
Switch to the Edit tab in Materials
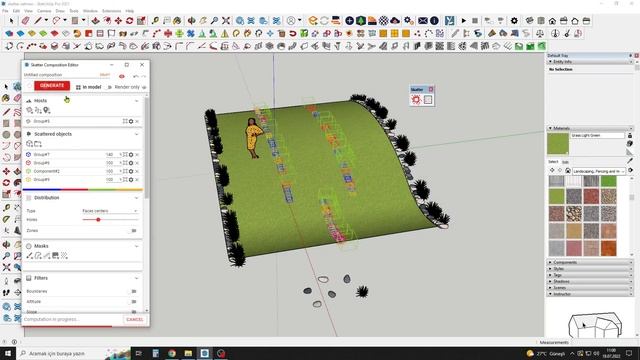pyautogui.click(x=565, y=162)
